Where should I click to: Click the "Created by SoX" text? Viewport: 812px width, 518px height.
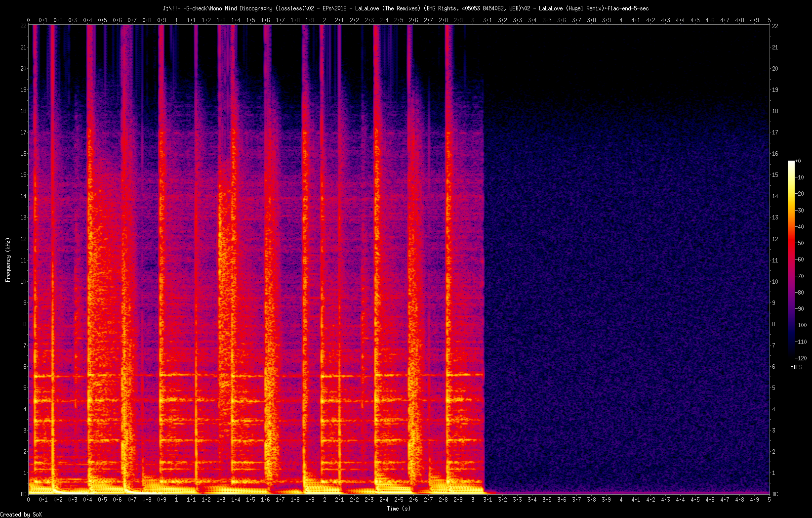click(x=21, y=515)
